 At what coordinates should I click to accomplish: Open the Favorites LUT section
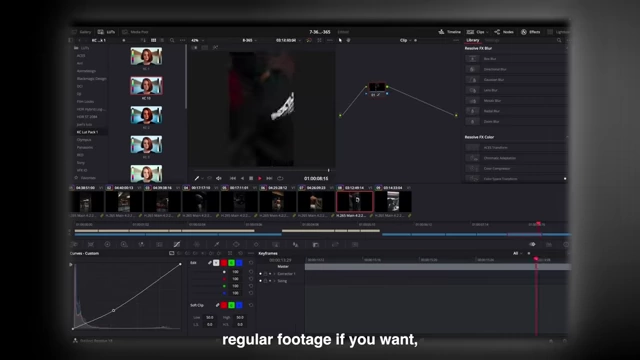click(x=85, y=178)
